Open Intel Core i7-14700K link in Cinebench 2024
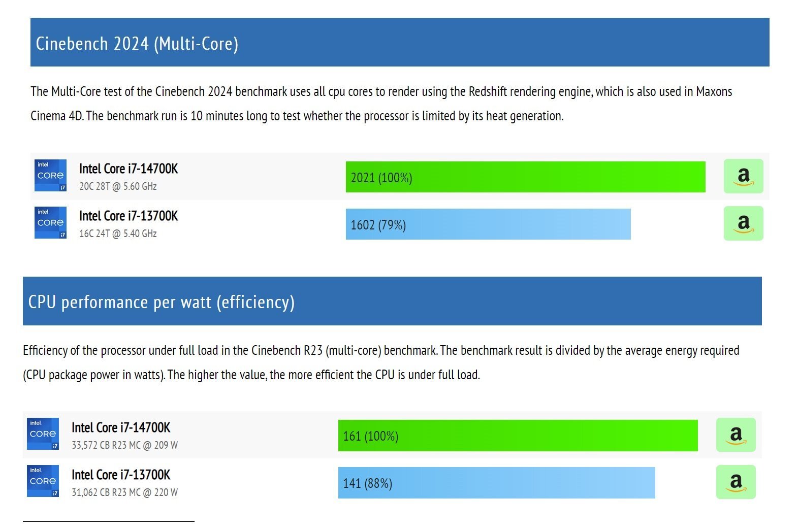 (x=129, y=169)
